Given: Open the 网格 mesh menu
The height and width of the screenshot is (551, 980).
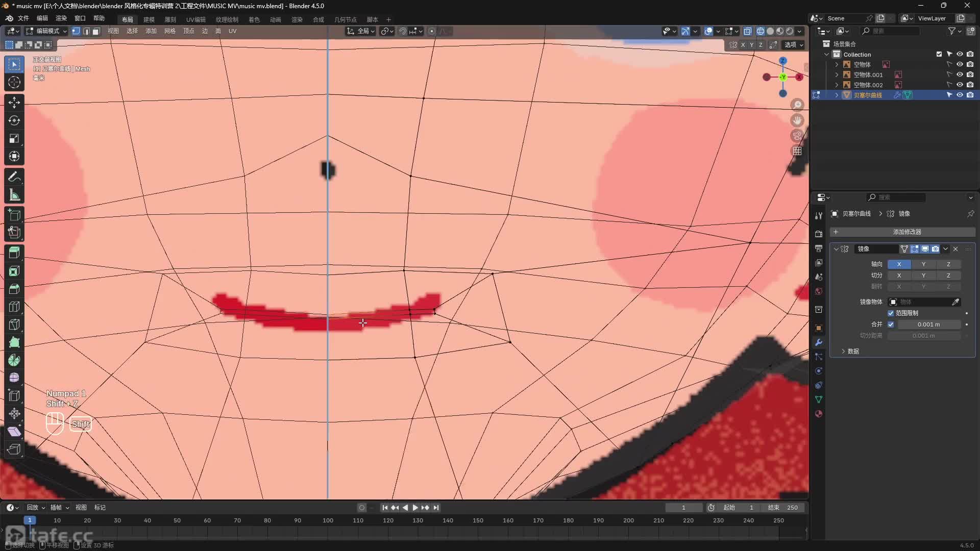Looking at the screenshot, I should [169, 31].
